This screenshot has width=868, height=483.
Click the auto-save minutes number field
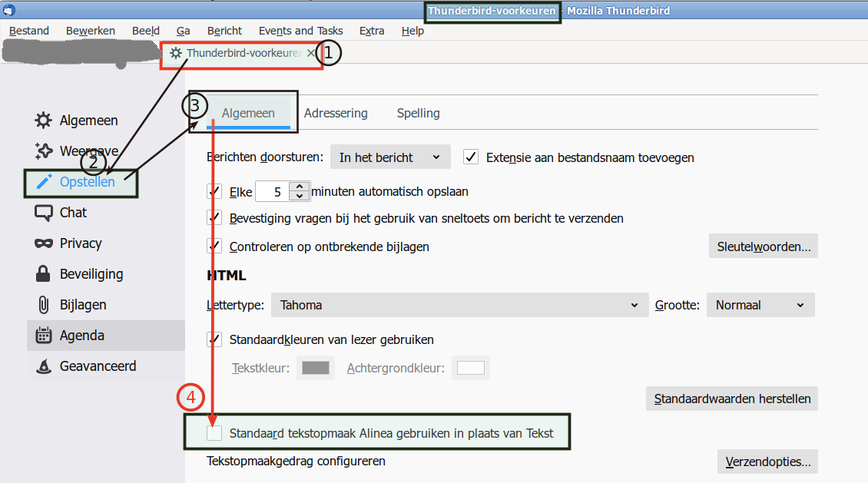click(273, 192)
